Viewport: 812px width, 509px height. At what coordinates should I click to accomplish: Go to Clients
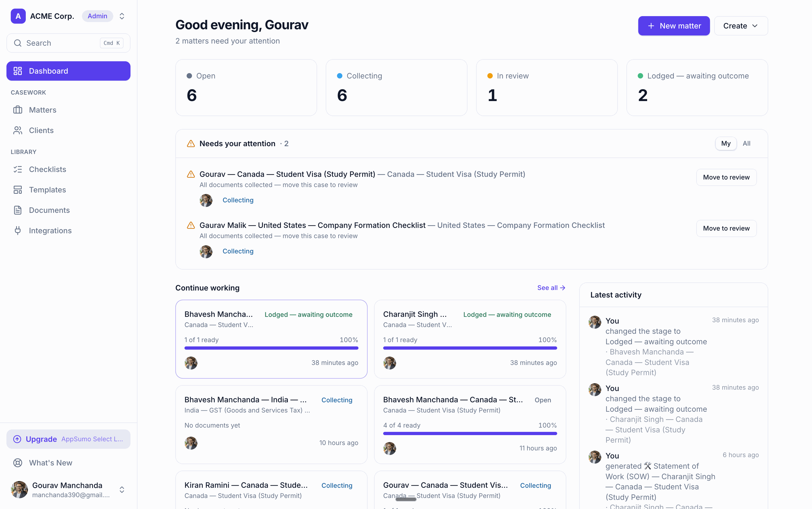(68, 131)
